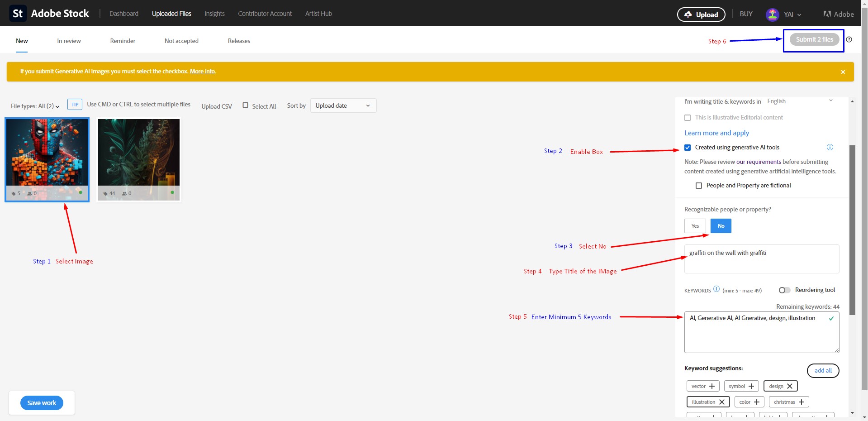Select the dark plant image thumbnail
The height and width of the screenshot is (421, 868).
pyautogui.click(x=138, y=154)
